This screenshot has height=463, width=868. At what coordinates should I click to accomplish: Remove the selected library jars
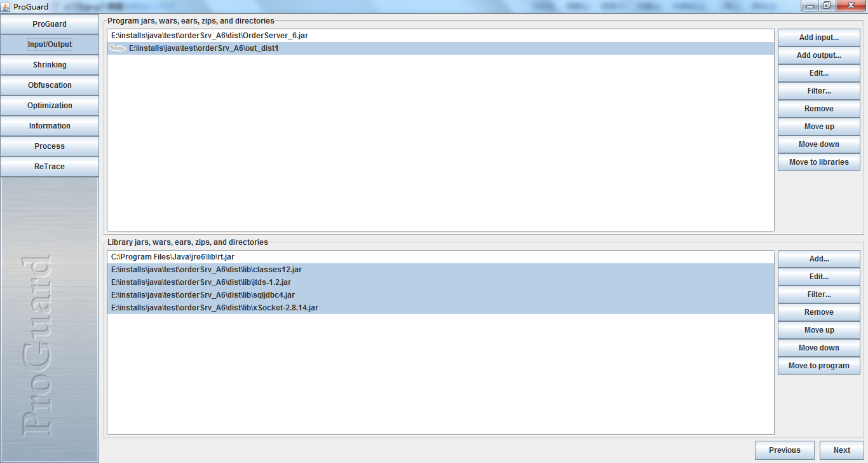point(818,312)
